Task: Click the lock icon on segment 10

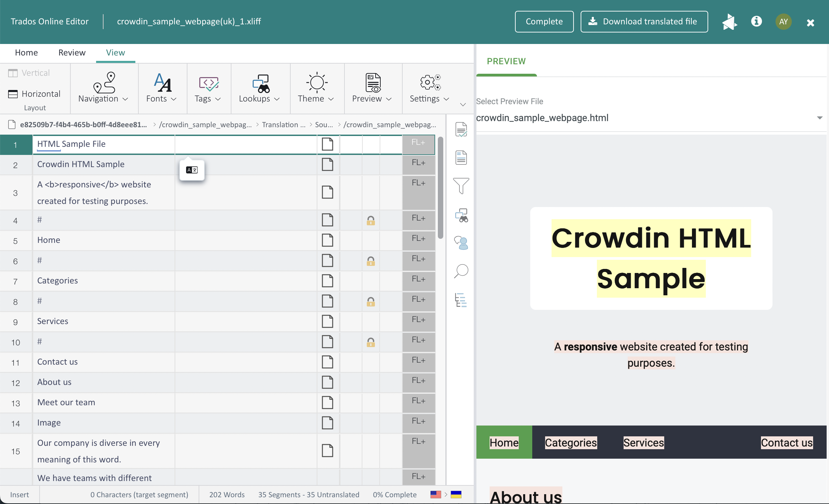Action: click(371, 342)
